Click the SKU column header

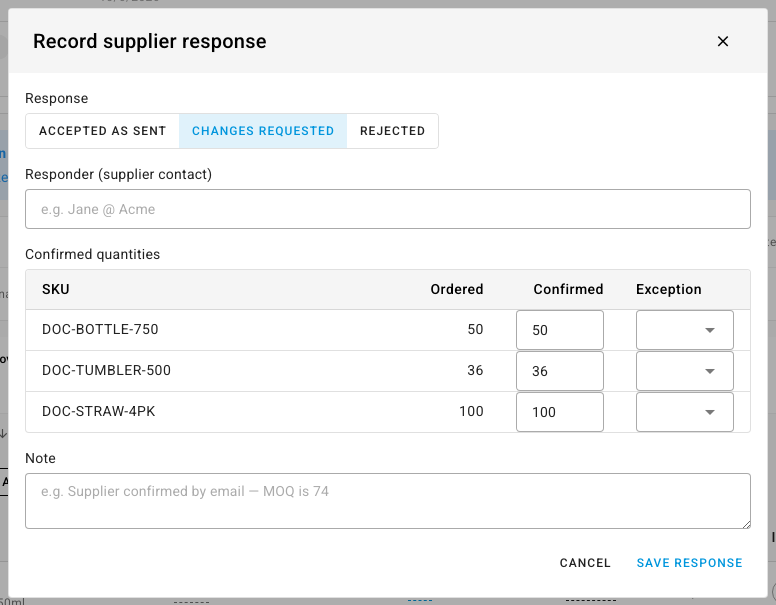click(55, 289)
